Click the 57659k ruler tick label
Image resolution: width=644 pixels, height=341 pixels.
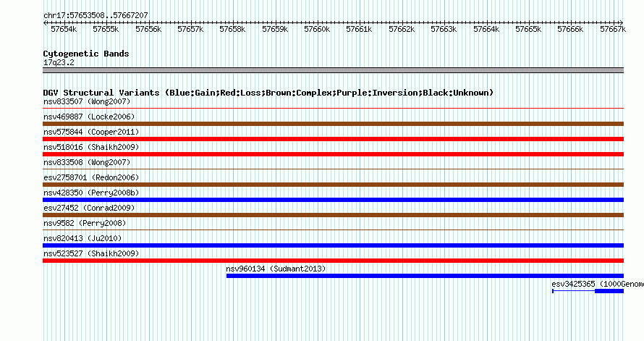coord(275,29)
